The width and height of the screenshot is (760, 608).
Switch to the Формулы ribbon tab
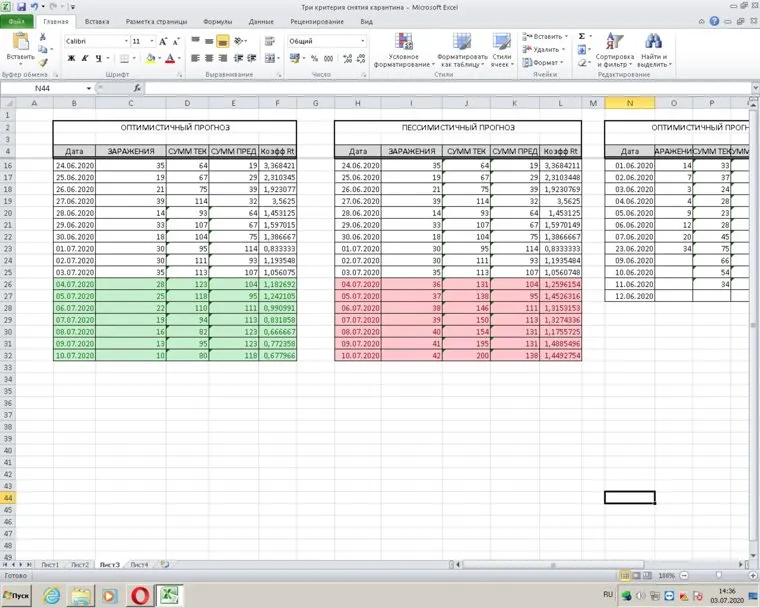(x=217, y=20)
